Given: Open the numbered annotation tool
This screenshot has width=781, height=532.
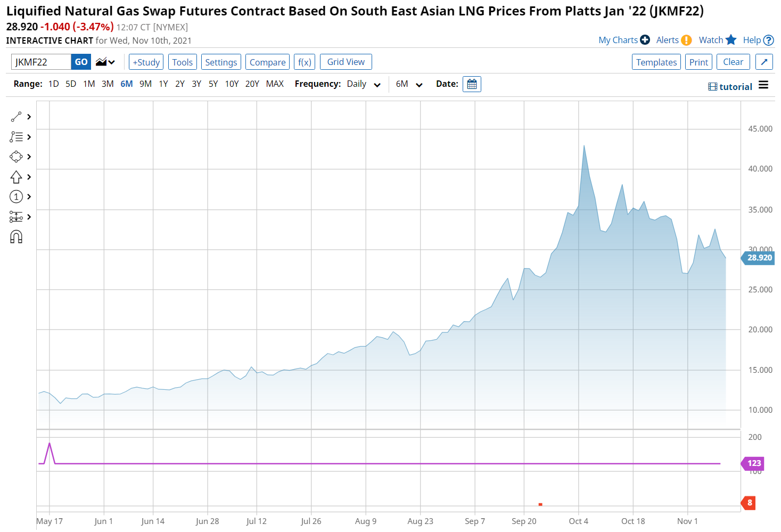Looking at the screenshot, I should [x=17, y=197].
